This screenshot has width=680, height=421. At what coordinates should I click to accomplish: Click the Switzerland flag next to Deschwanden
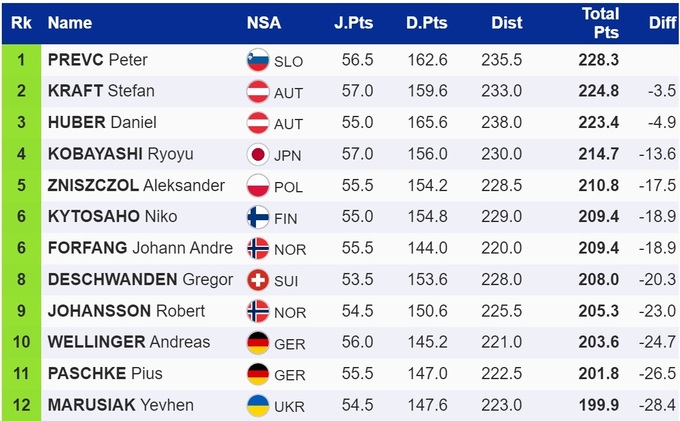[x=258, y=280]
